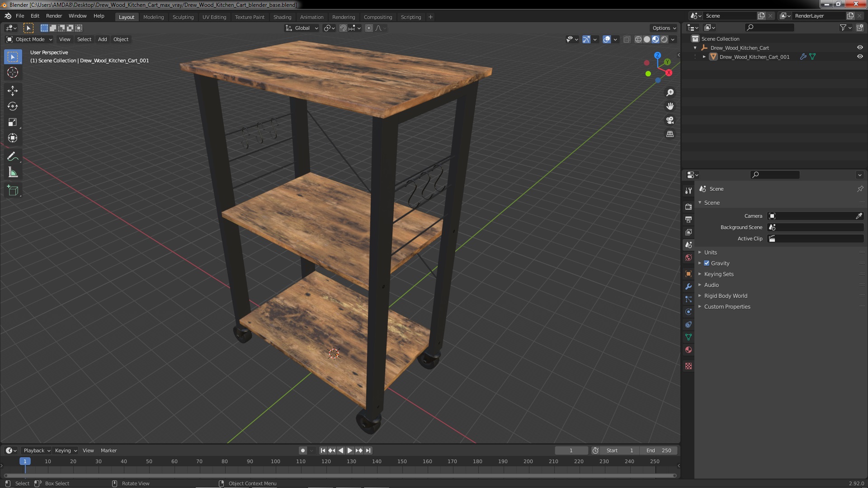Click the Annotate tool icon
Image resolution: width=868 pixels, height=488 pixels.
click(x=13, y=156)
